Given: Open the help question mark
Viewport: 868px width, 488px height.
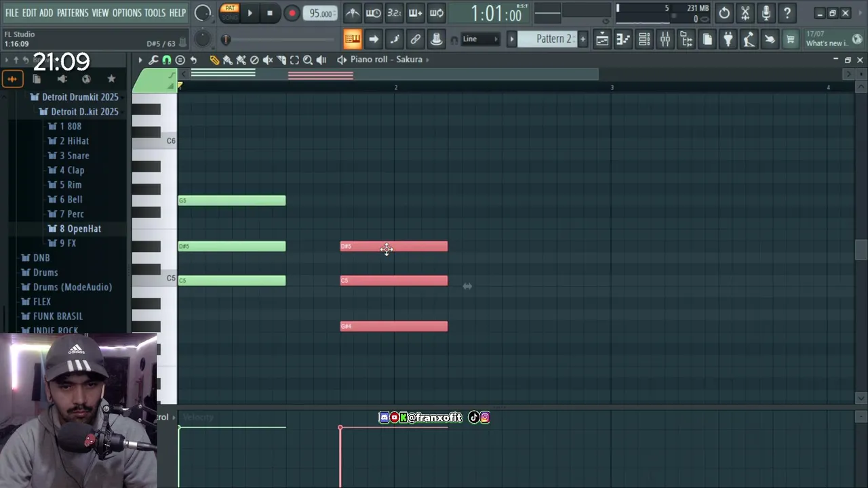Looking at the screenshot, I should click(x=787, y=13).
